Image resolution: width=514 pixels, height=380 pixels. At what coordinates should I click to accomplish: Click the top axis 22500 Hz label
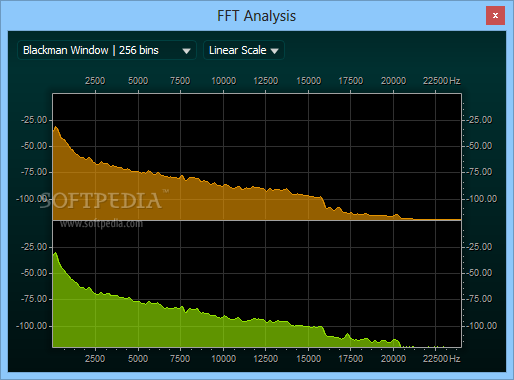coord(442,81)
